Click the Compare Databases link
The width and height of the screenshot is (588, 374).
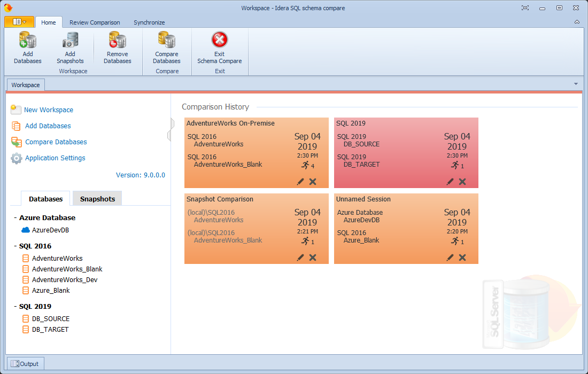(x=56, y=142)
